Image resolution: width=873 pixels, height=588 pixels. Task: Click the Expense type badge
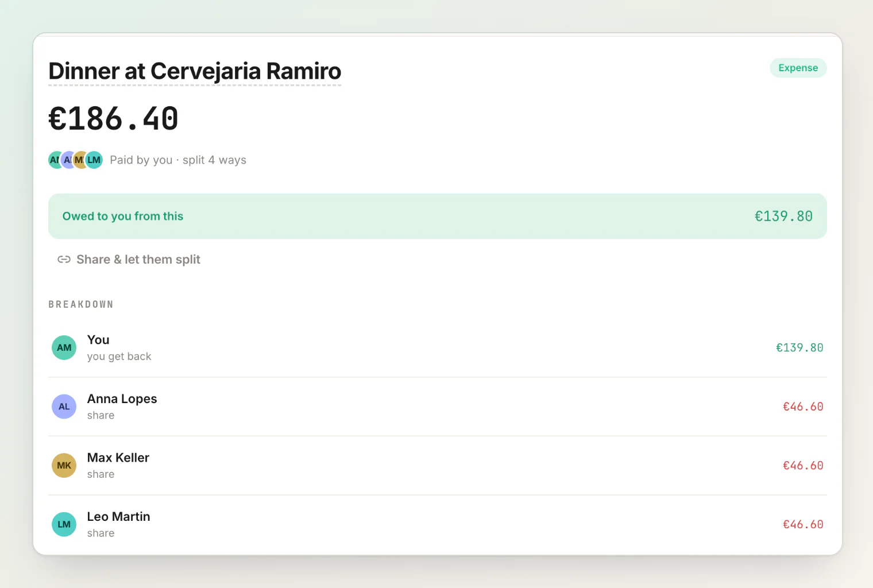[798, 68]
